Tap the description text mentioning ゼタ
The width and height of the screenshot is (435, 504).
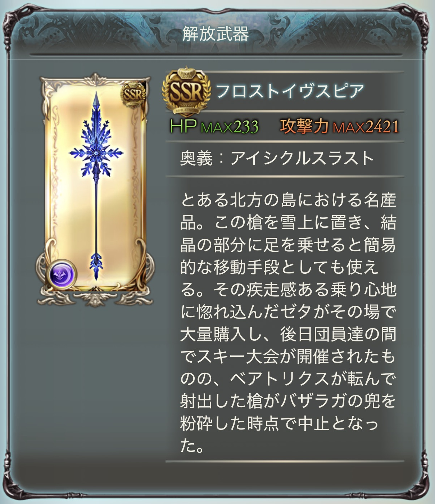(x=288, y=312)
